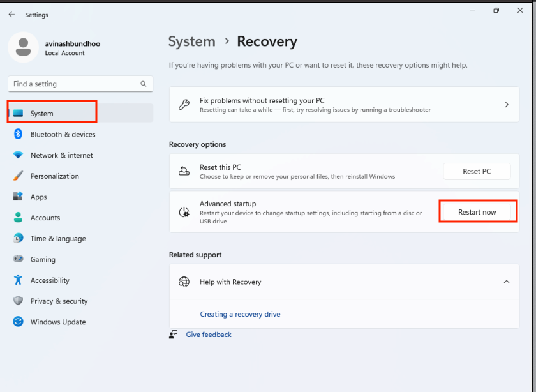Screen dimensions: 536x392
Task: Select System in the sidebar
Action: (x=51, y=111)
